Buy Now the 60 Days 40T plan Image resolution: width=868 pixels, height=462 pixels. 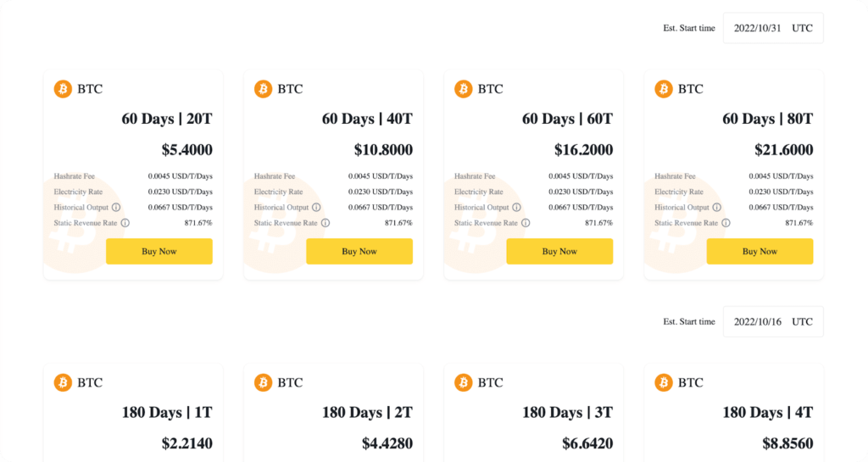[359, 252]
